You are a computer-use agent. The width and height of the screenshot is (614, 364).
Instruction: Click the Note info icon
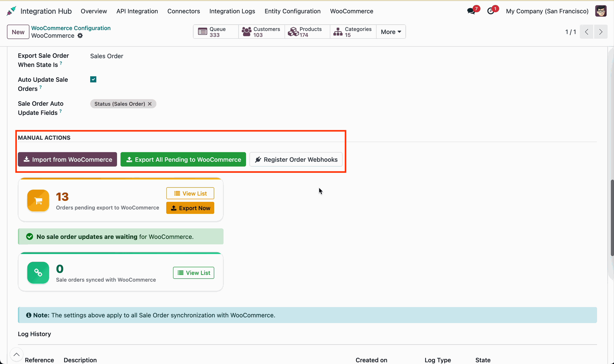(x=29, y=315)
